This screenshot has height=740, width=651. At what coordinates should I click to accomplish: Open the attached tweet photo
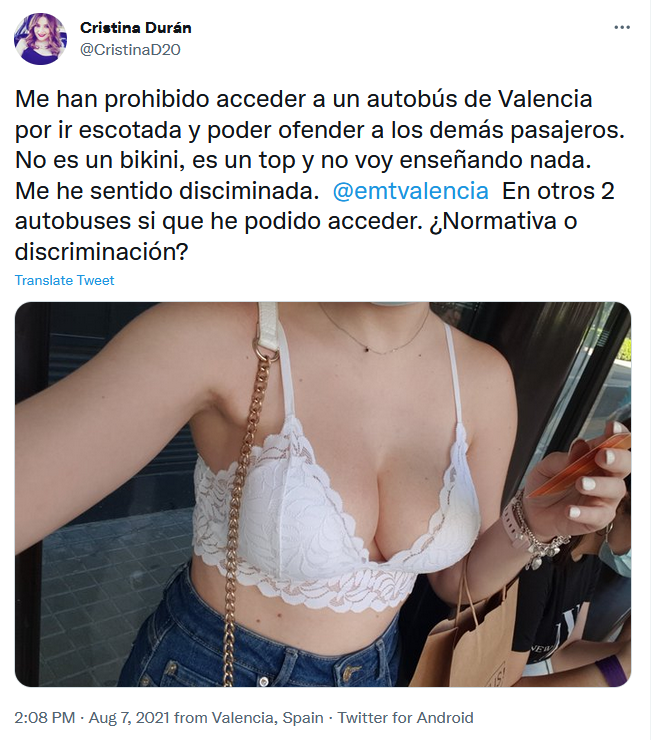[x=323, y=494]
